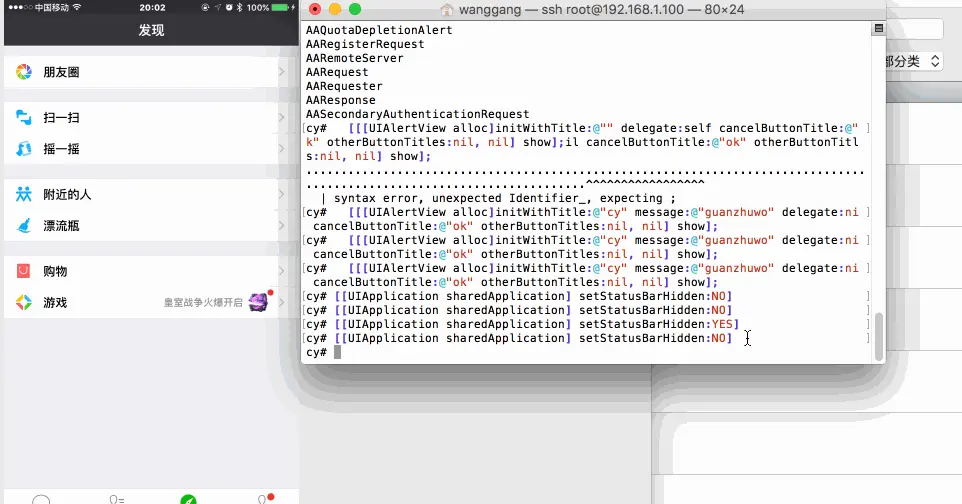Tap the discover tab icon in bottom bar
Viewport: 962px width, 504px height.
pos(188,500)
